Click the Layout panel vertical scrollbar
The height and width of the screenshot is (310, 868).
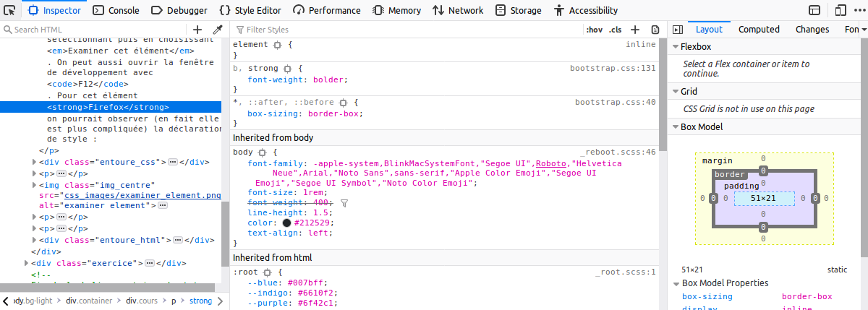pos(864,147)
